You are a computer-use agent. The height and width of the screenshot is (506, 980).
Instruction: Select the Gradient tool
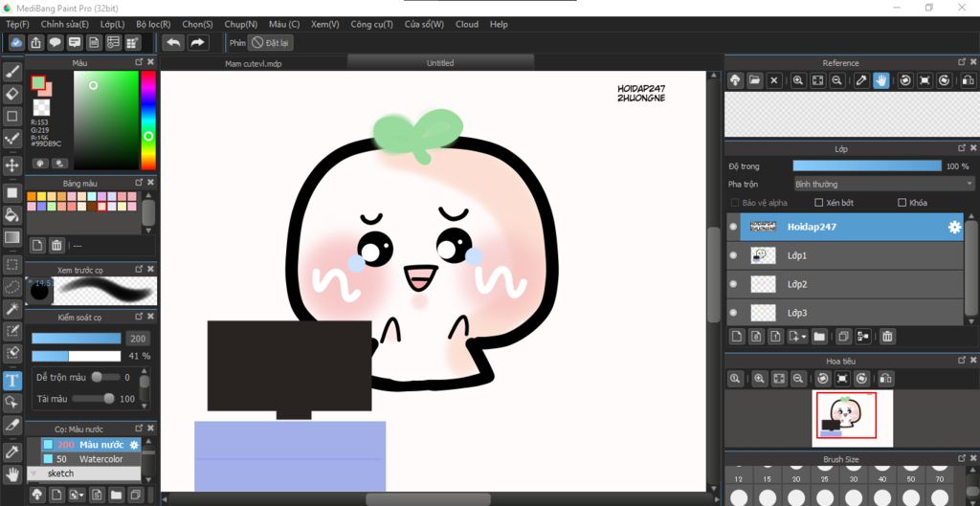pos(11,237)
